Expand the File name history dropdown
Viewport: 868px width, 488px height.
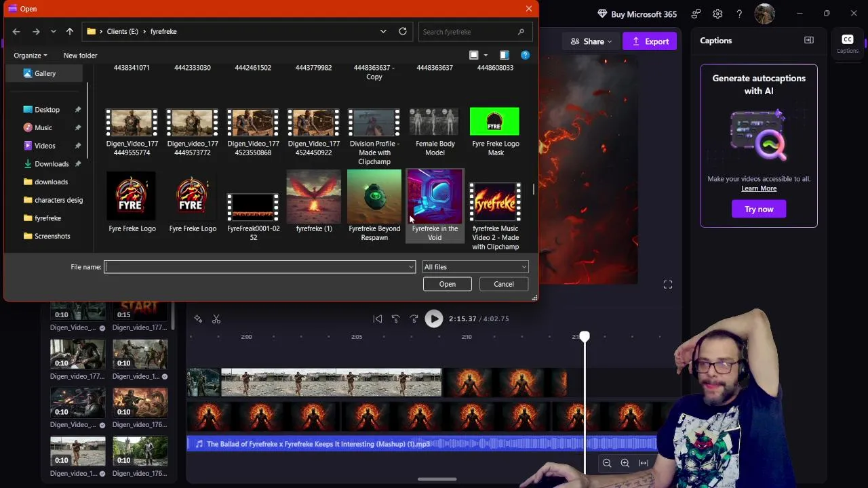pyautogui.click(x=411, y=267)
